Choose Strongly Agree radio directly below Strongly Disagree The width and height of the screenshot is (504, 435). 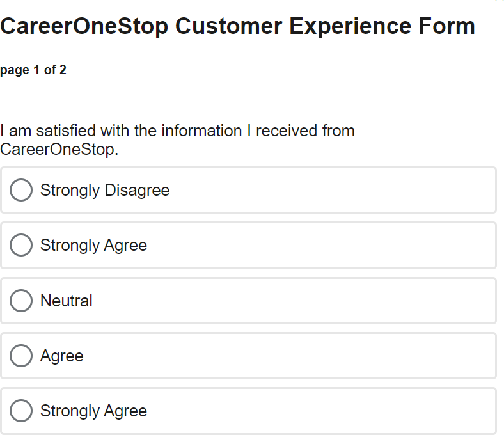pyautogui.click(x=21, y=245)
